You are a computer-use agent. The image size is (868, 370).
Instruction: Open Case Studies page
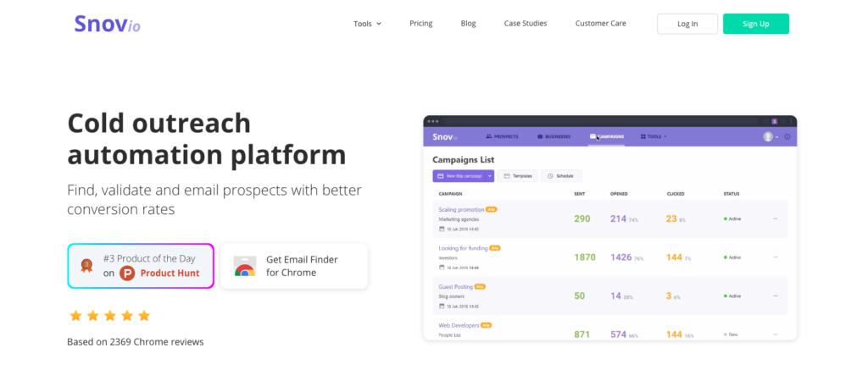point(526,23)
